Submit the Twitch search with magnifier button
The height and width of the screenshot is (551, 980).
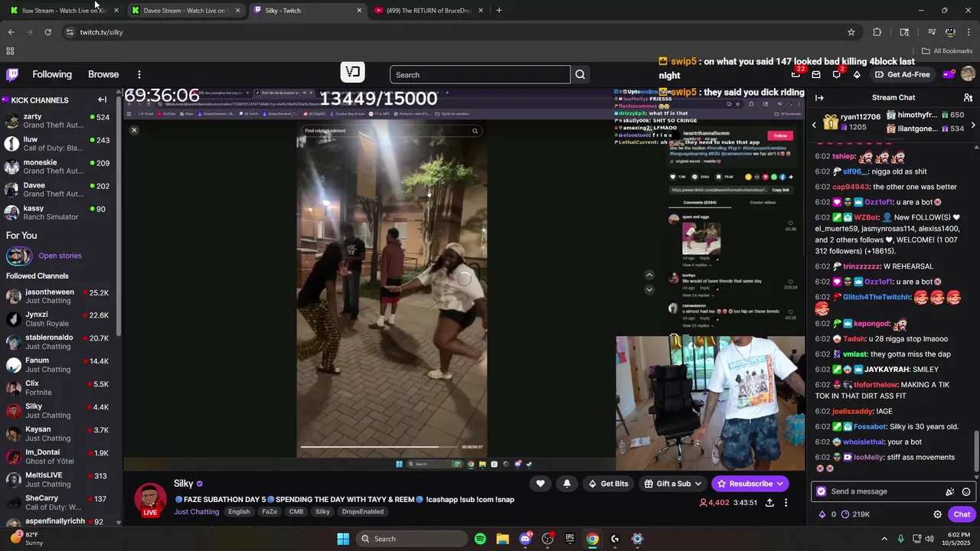580,74
